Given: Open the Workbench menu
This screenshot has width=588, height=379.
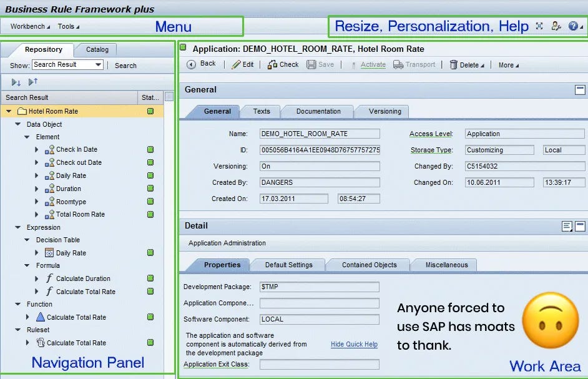Looking at the screenshot, I should (30, 26).
